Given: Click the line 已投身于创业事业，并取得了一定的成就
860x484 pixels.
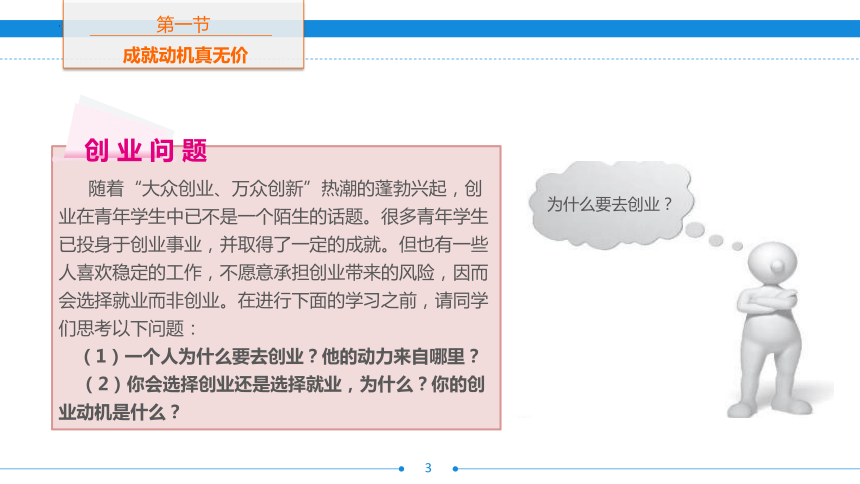Looking at the screenshot, I should [x=273, y=245].
